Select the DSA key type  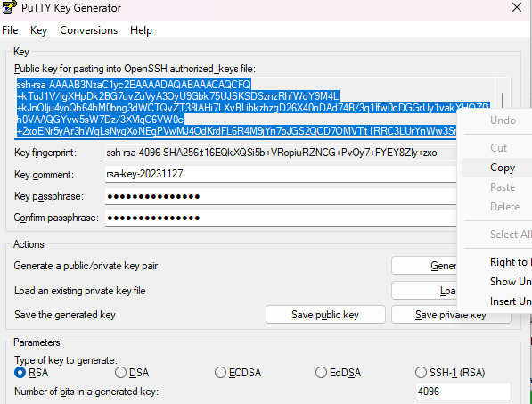click(132, 373)
